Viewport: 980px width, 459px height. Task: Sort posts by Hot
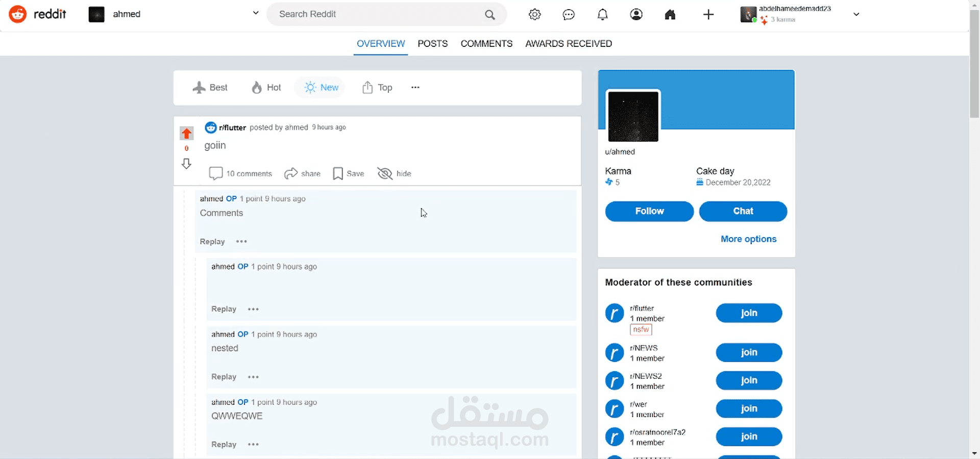(x=266, y=88)
